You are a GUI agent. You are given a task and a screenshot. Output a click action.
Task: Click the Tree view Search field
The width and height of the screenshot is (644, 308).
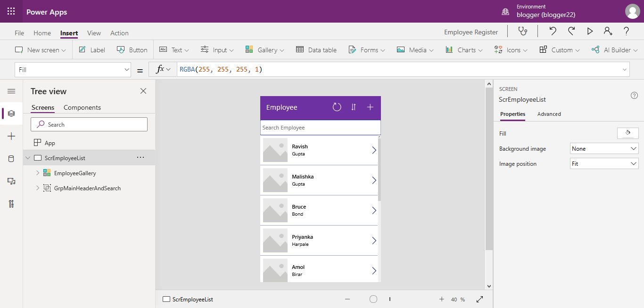[89, 124]
